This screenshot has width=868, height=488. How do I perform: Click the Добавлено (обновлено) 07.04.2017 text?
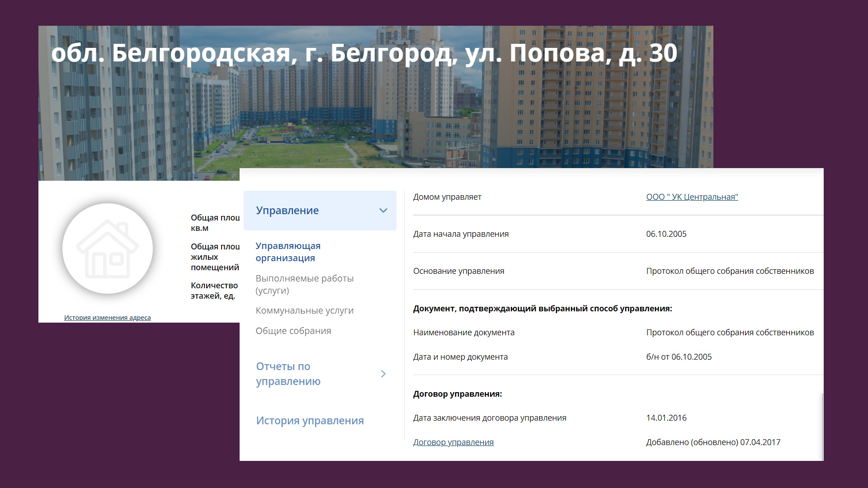[x=713, y=442]
